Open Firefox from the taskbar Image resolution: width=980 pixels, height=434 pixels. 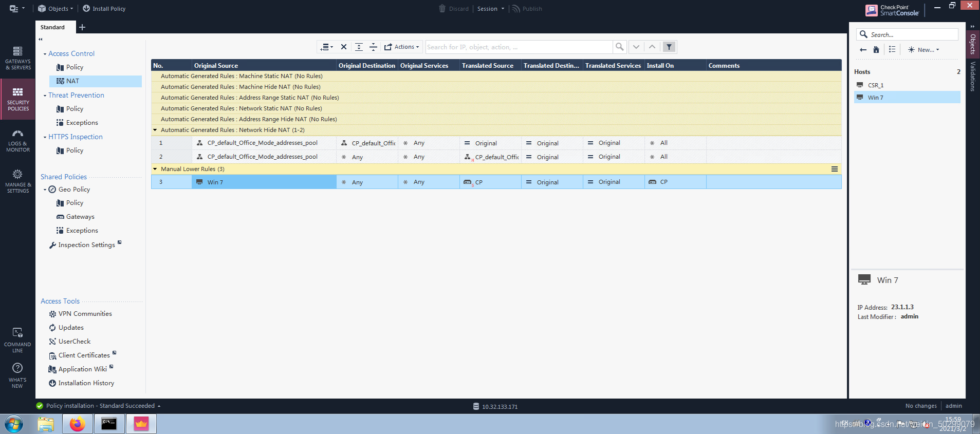(x=78, y=424)
